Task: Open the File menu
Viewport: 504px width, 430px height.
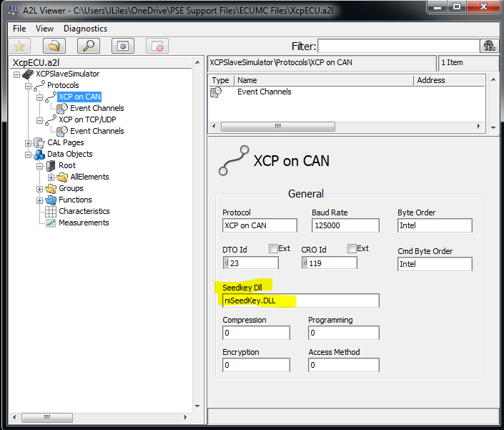Action: pyautogui.click(x=19, y=29)
